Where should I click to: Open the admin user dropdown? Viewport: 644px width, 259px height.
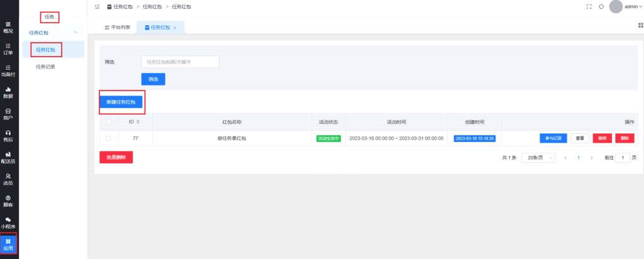[x=629, y=6]
